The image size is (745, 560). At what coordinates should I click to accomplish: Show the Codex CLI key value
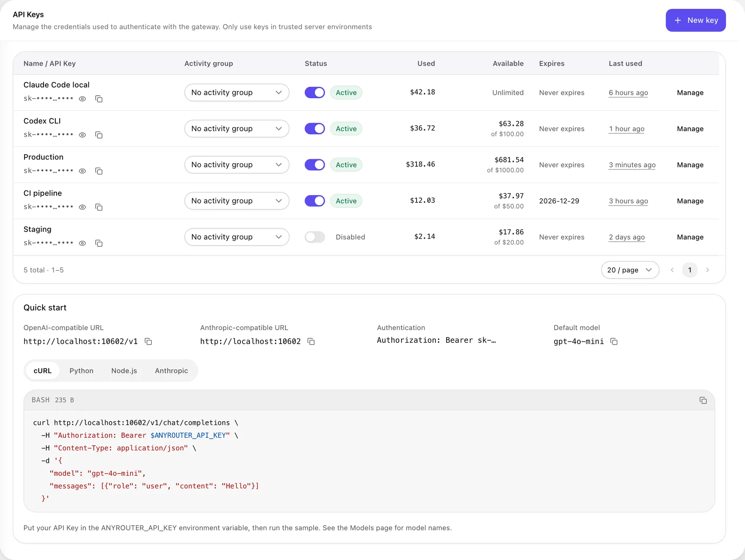(83, 135)
